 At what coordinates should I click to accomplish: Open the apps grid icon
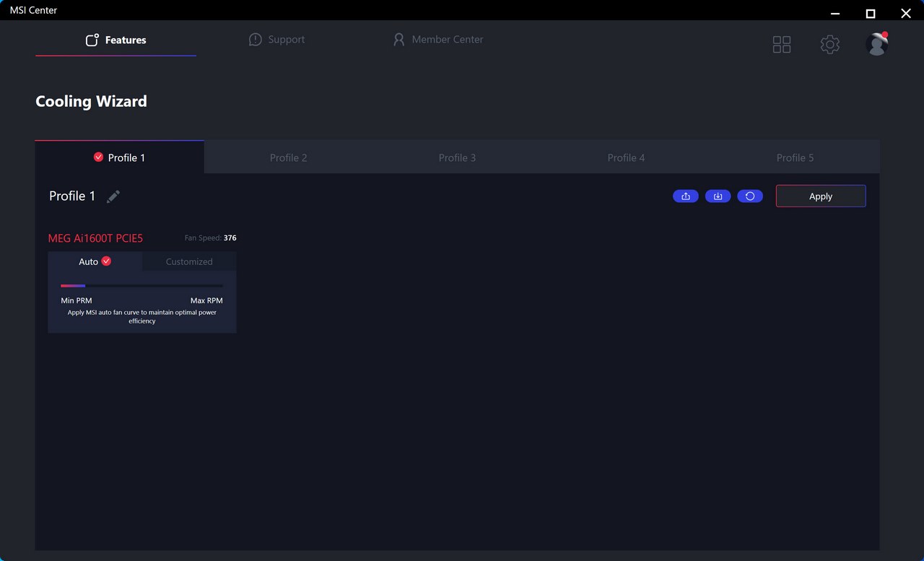coord(781,45)
